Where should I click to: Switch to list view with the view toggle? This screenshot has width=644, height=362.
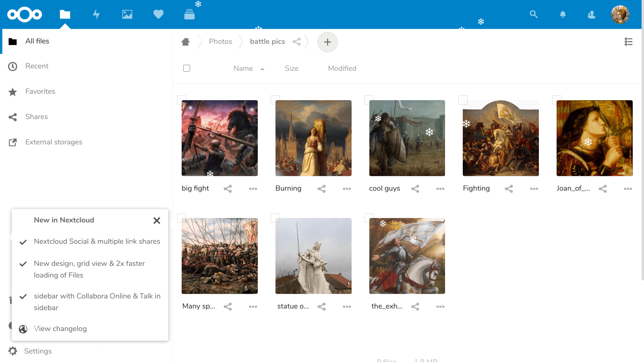tap(628, 41)
